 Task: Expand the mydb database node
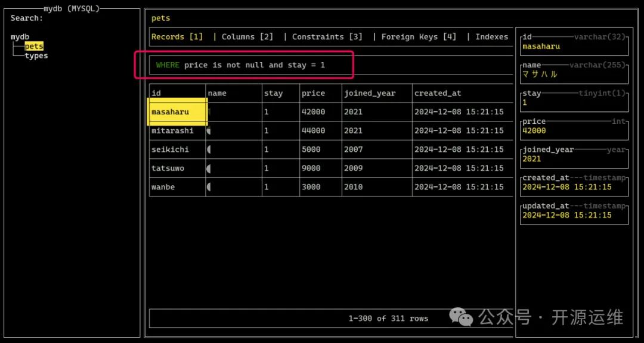point(20,37)
